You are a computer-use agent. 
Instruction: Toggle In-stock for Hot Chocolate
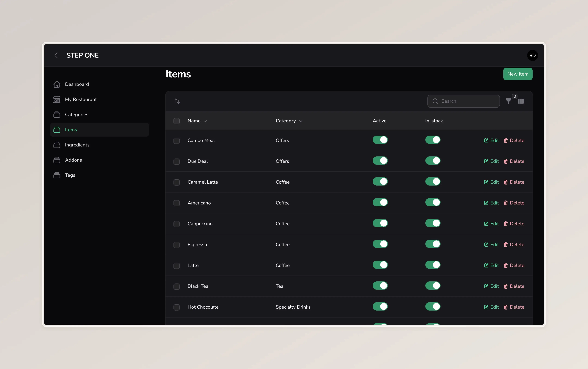(x=433, y=306)
